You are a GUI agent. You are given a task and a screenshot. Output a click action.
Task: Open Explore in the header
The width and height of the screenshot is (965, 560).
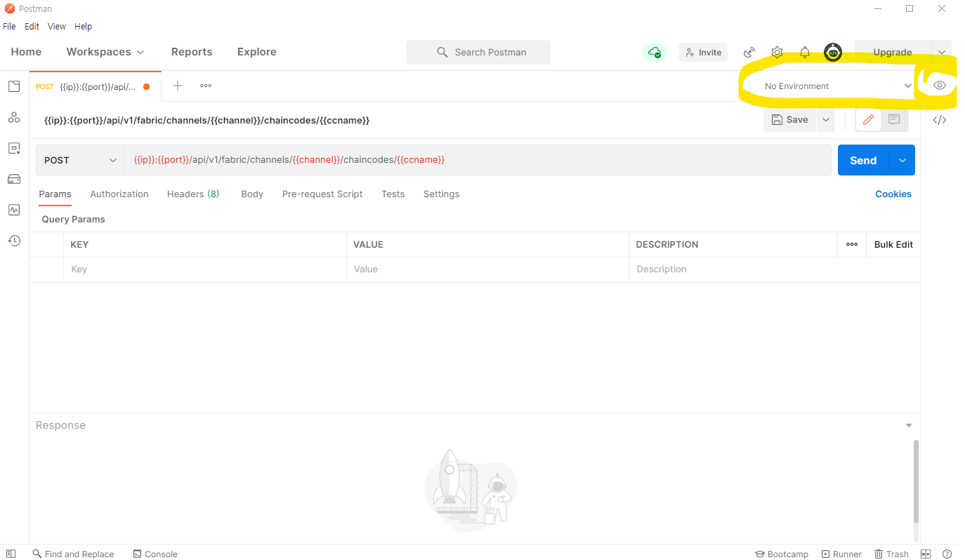click(x=257, y=52)
